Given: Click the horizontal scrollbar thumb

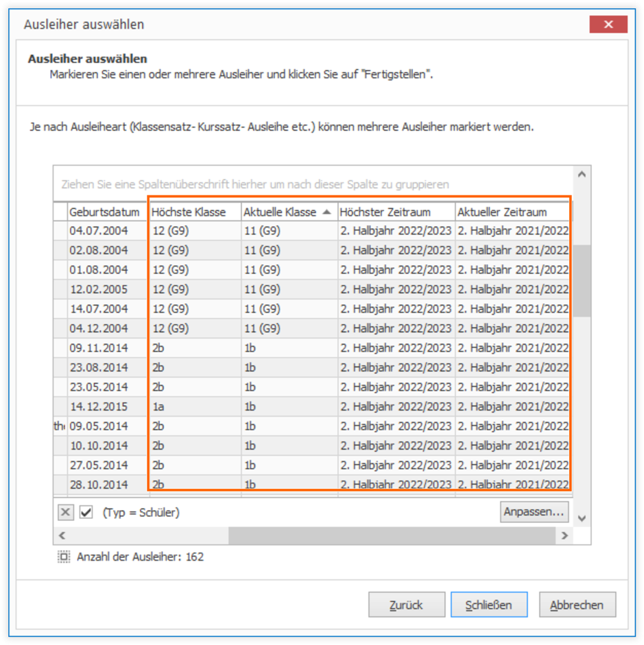Looking at the screenshot, I should (392, 535).
